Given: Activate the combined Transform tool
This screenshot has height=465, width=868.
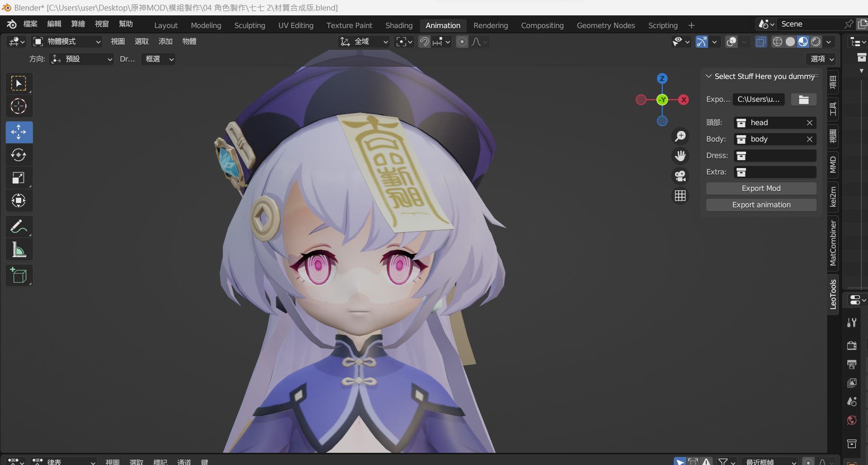Looking at the screenshot, I should coord(19,200).
